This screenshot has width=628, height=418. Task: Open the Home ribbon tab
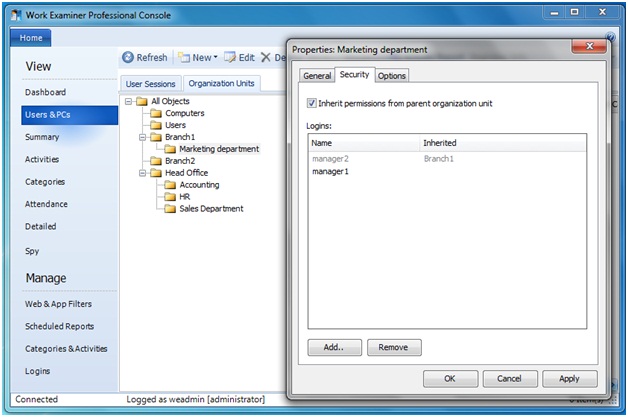click(31, 38)
